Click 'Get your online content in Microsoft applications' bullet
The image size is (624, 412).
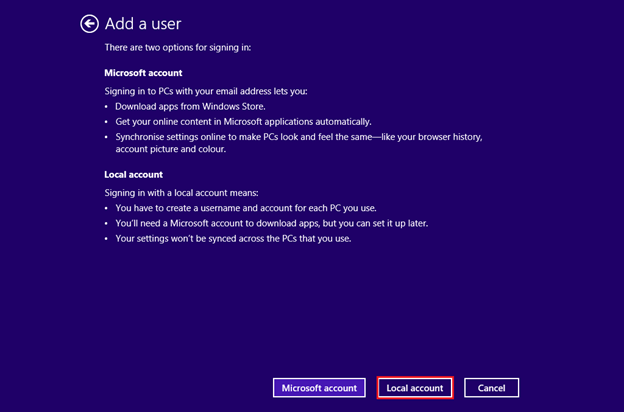pyautogui.click(x=244, y=121)
